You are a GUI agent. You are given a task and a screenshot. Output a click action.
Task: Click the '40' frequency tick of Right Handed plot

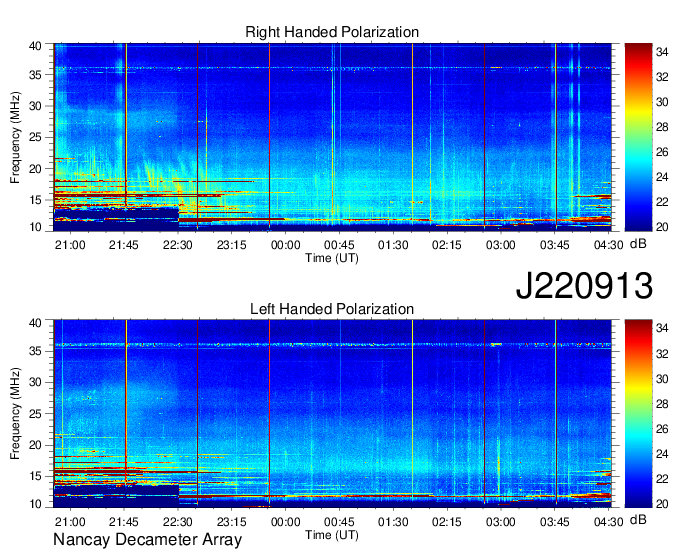click(35, 46)
